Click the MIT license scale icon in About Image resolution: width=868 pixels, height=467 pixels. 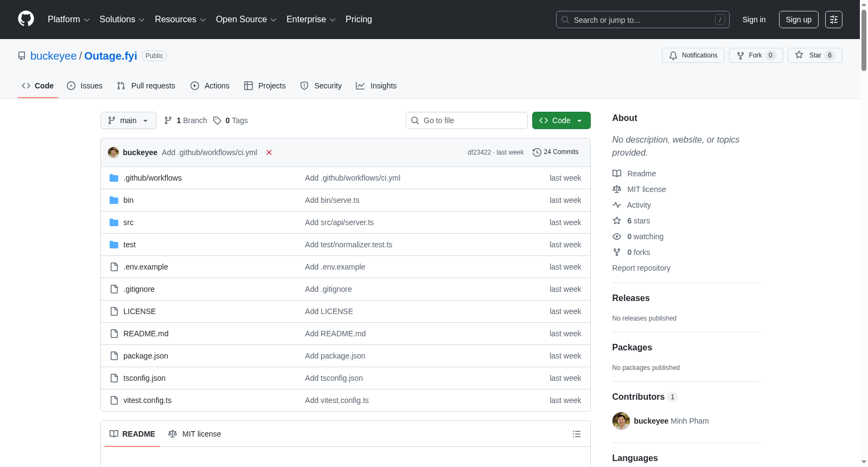(x=617, y=189)
